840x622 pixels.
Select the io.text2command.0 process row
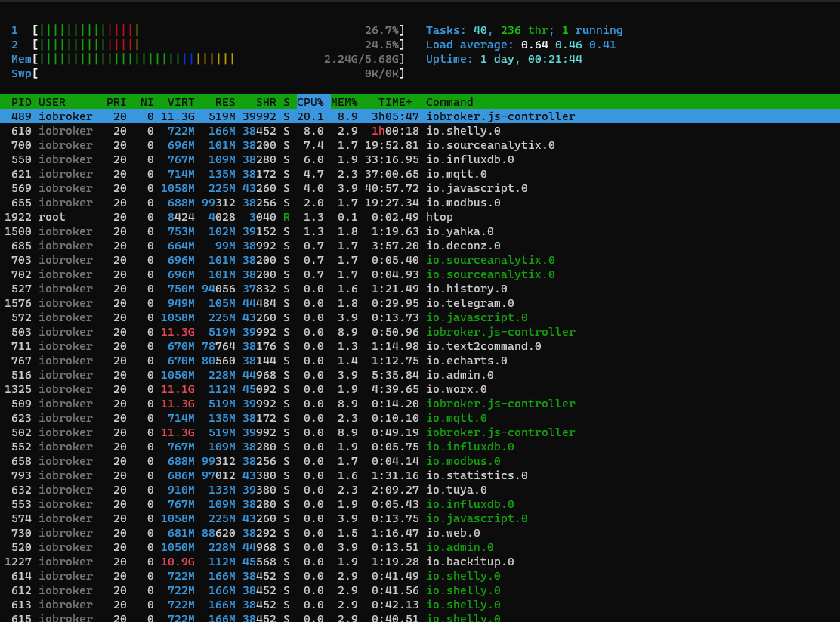[420, 346]
